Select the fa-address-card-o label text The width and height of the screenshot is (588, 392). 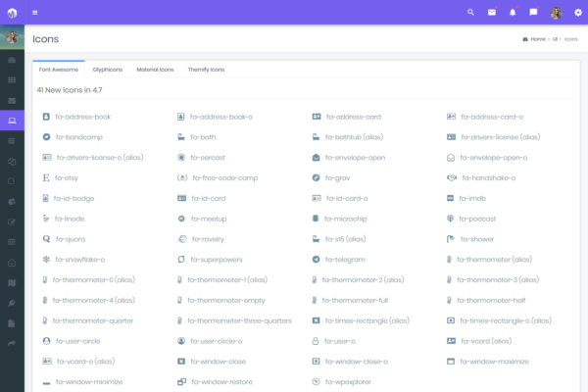pyautogui.click(x=492, y=117)
